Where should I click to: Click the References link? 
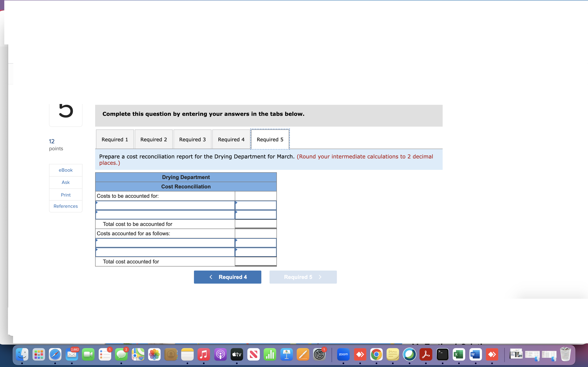[66, 206]
